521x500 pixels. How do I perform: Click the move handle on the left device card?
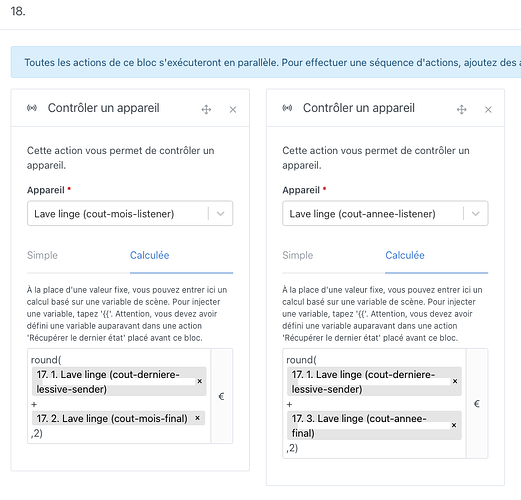pyautogui.click(x=206, y=109)
